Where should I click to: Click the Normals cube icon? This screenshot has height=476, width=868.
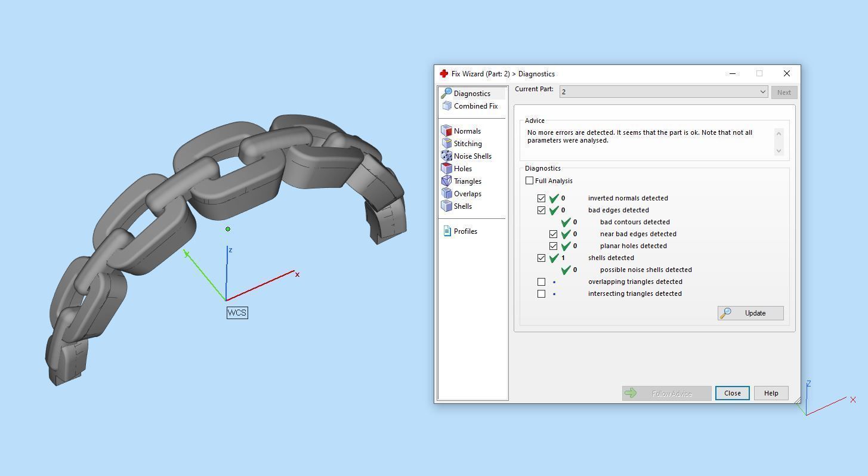[x=446, y=131]
